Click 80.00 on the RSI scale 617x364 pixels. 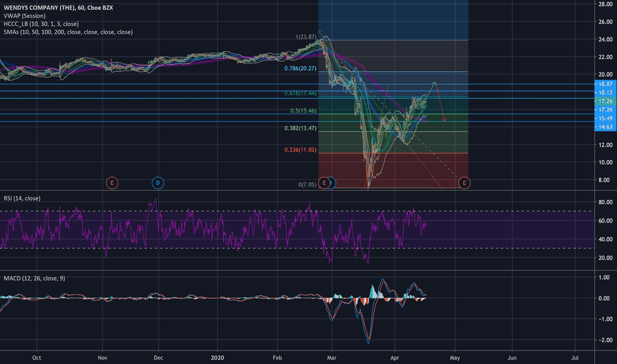point(605,203)
